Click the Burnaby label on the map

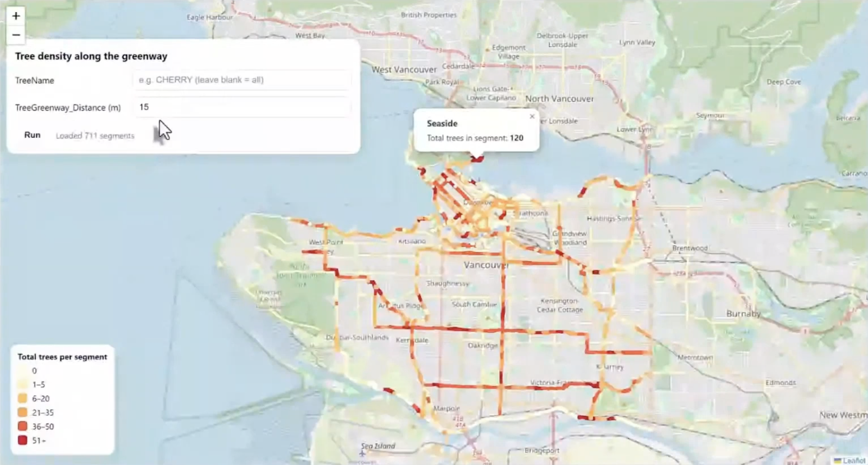point(743,314)
